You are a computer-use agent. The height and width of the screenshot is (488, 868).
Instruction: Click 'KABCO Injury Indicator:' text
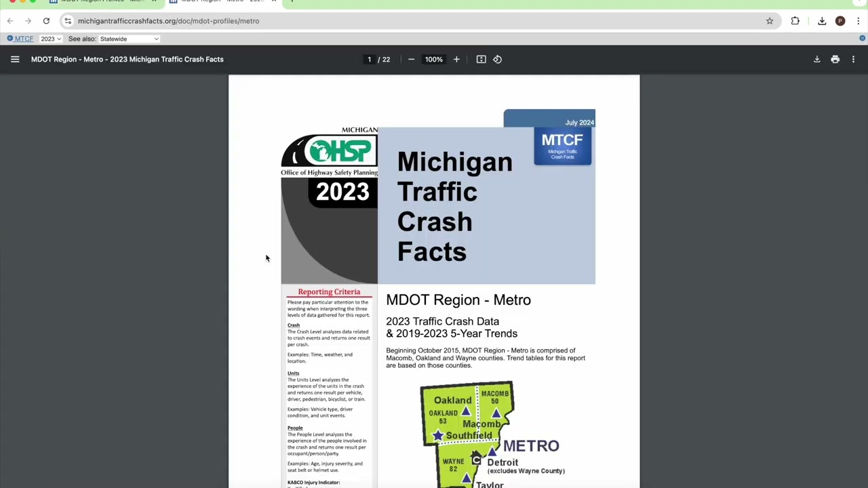click(x=313, y=483)
